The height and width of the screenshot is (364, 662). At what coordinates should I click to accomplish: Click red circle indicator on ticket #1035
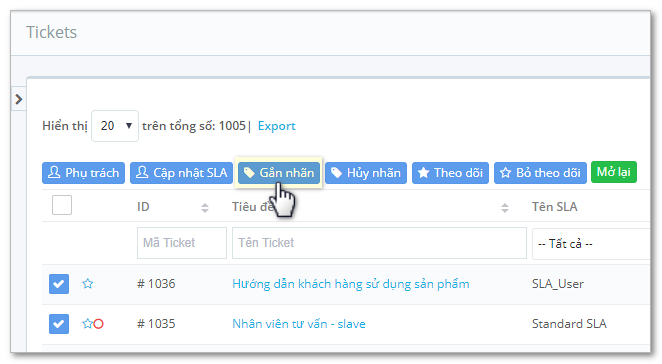pos(98,324)
